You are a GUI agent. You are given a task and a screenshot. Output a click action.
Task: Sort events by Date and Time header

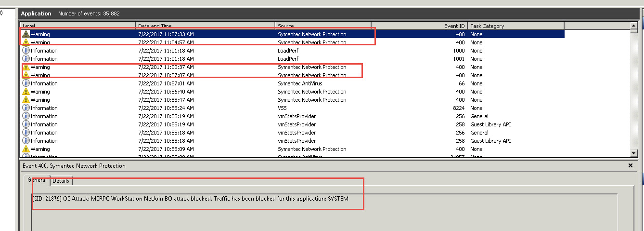(206, 26)
